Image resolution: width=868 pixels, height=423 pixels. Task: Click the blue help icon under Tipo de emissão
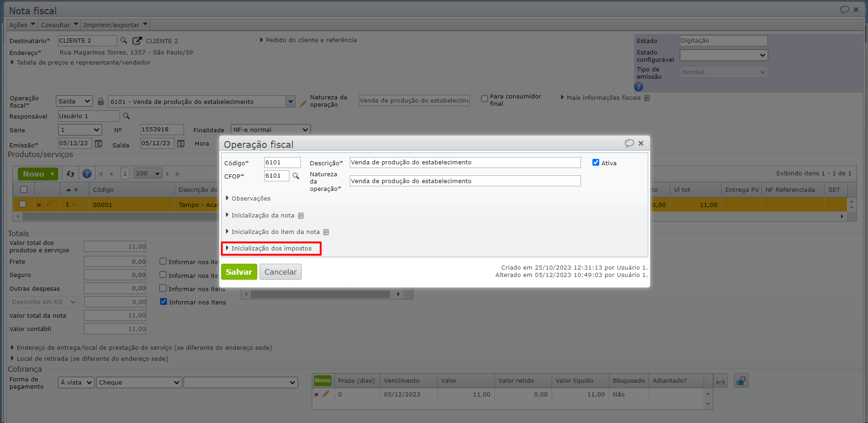[639, 87]
